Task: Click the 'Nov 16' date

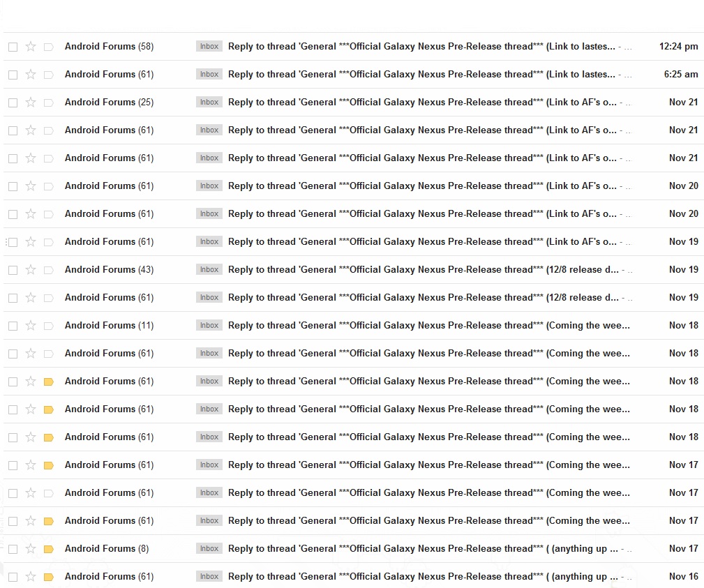Action: pos(684,576)
